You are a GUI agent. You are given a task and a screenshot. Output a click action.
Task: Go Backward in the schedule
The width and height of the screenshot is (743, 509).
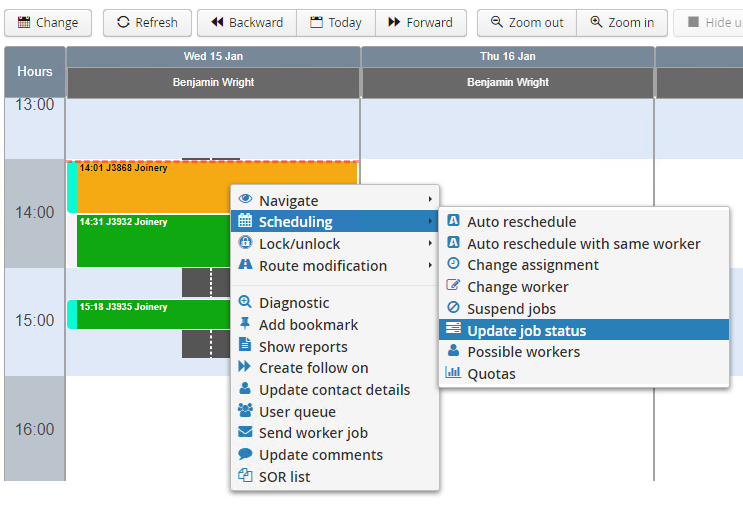tap(246, 22)
